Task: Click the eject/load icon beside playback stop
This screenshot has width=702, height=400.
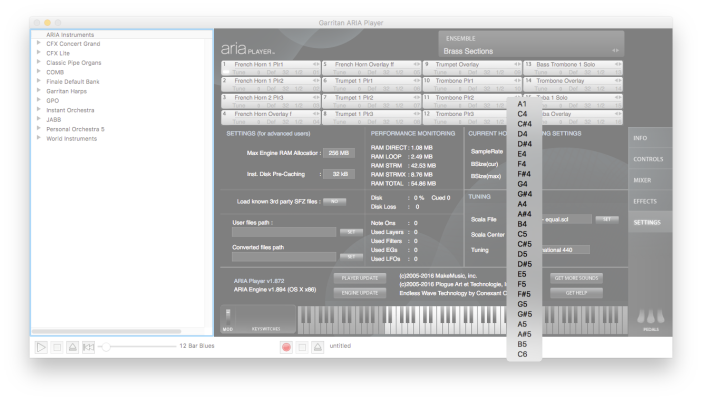Action: [x=73, y=347]
